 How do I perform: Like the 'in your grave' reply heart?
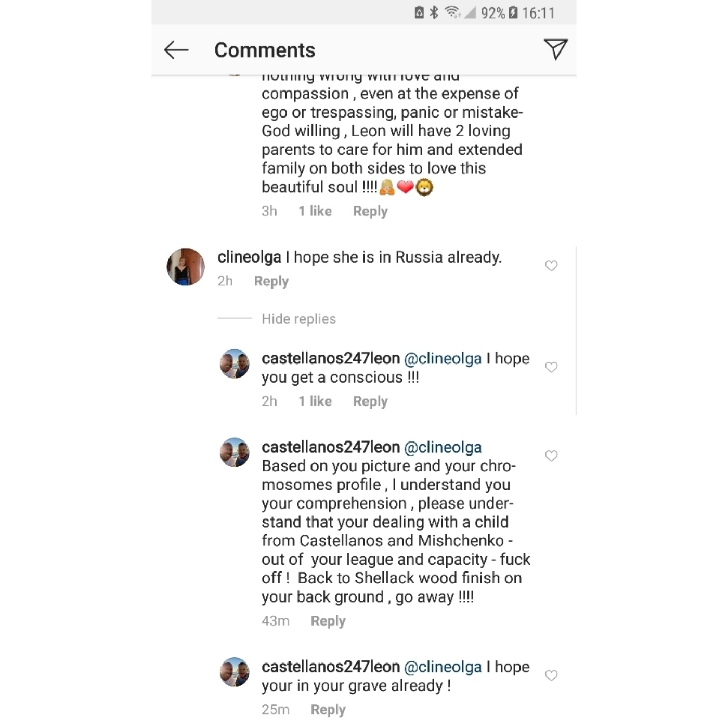551,675
